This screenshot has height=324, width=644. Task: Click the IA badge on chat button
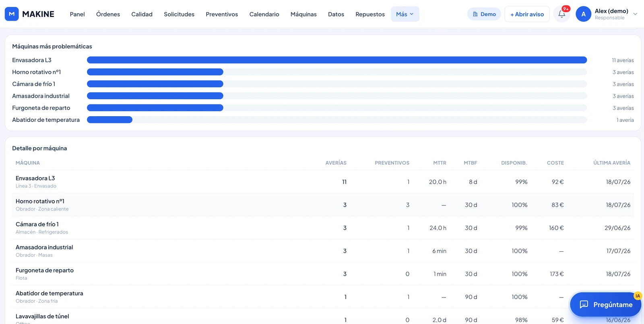pos(638,296)
